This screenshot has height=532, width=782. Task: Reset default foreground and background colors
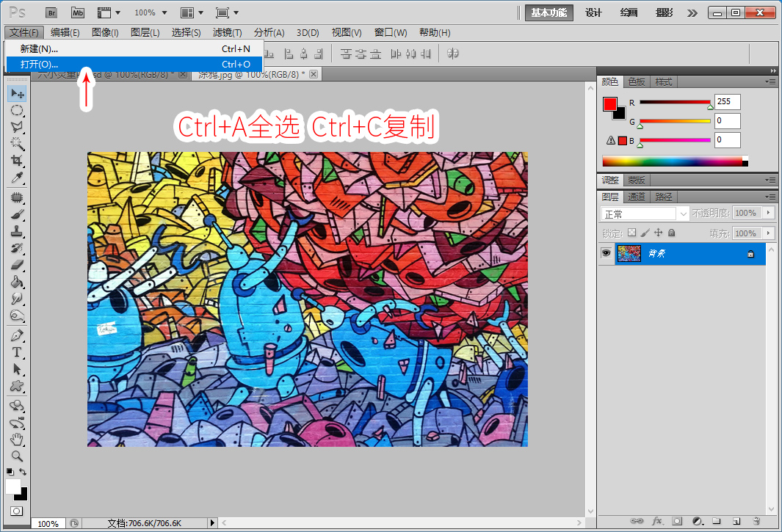click(x=10, y=471)
